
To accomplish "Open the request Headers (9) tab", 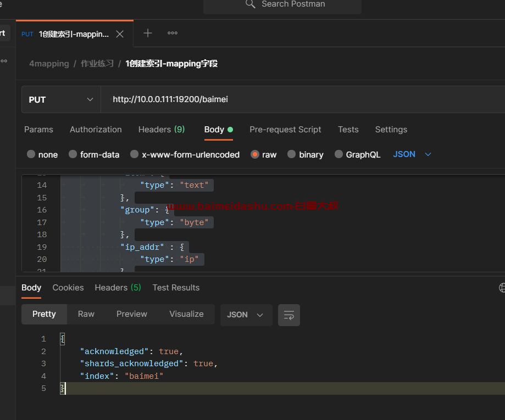I will tap(162, 130).
